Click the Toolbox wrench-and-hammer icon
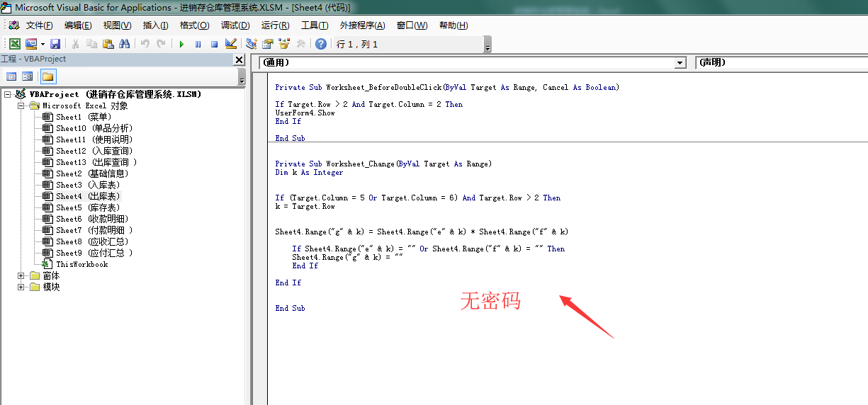This screenshot has height=405, width=868. click(300, 44)
